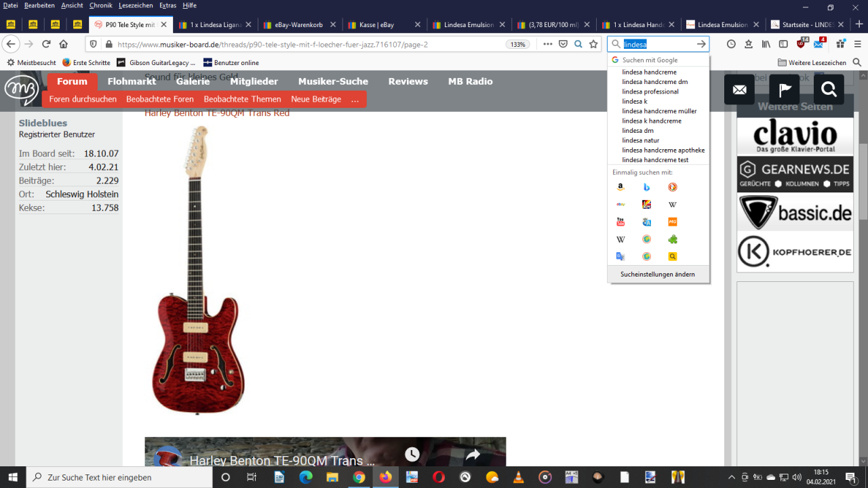The image size is (868, 488).
Task: Reload the current page
Action: click(46, 44)
